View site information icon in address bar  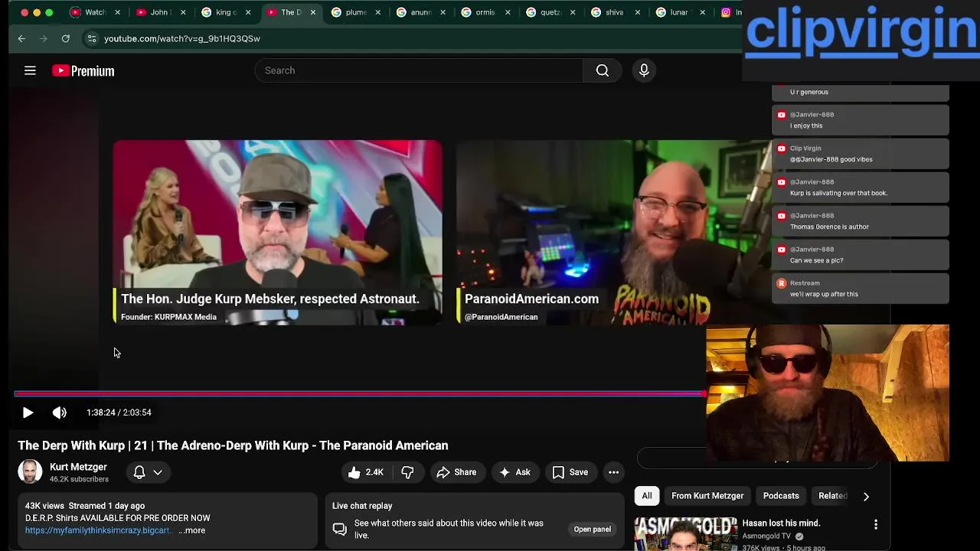pos(92,38)
